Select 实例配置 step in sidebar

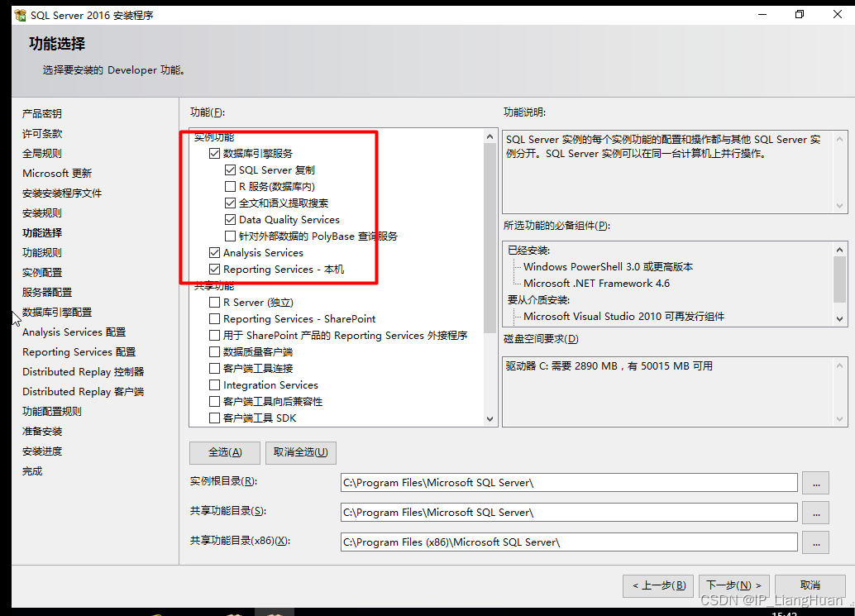pos(42,273)
